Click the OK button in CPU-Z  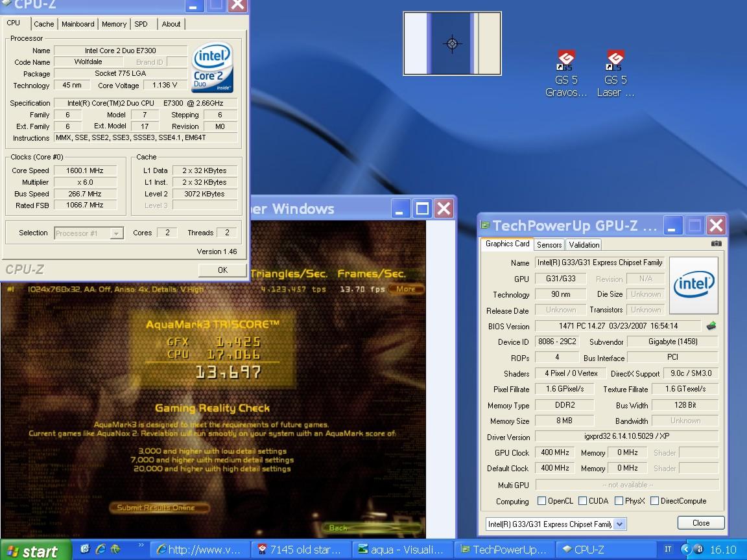(x=222, y=270)
